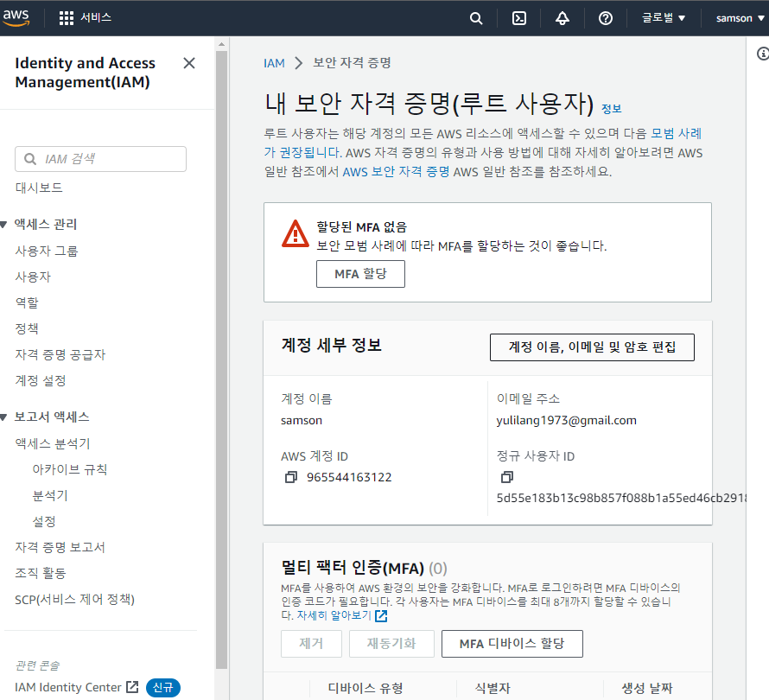Click the search magnifier icon in top bar
Image resolution: width=769 pixels, height=700 pixels.
click(476, 19)
